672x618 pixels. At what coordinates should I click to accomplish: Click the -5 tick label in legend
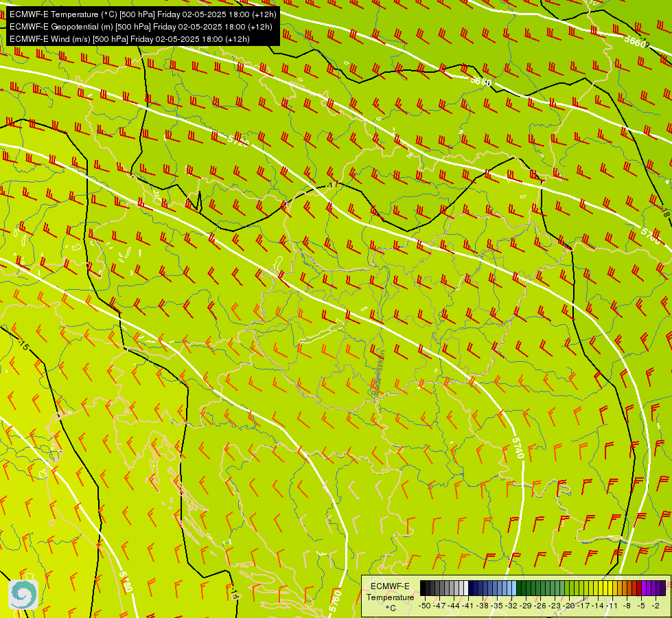pyautogui.click(x=642, y=606)
